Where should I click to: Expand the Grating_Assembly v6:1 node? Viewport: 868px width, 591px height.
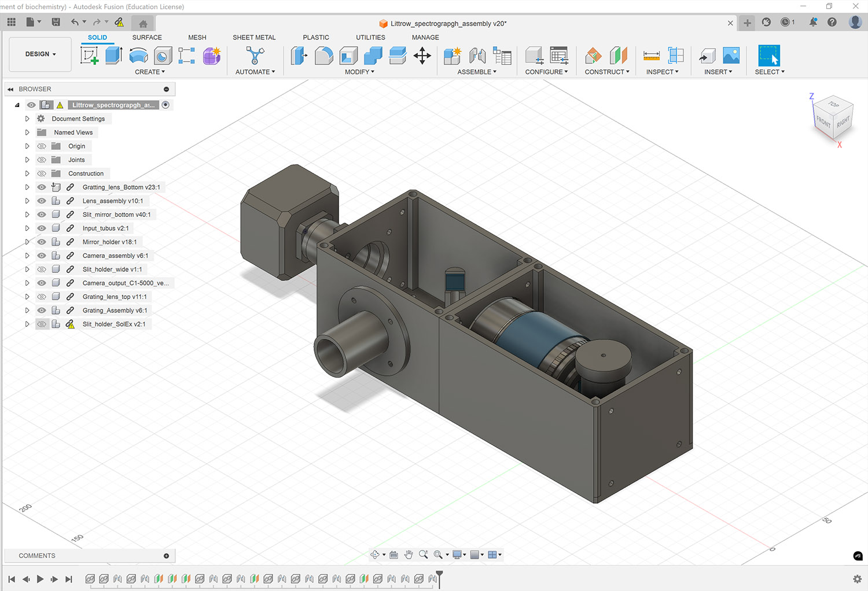tap(27, 311)
